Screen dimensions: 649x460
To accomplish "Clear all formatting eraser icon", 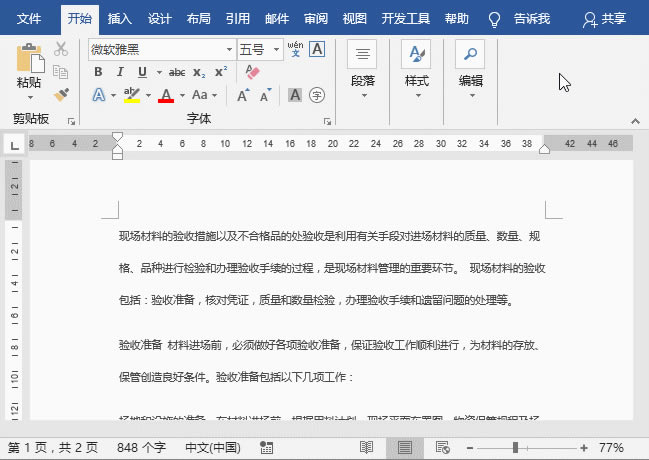I will point(252,72).
